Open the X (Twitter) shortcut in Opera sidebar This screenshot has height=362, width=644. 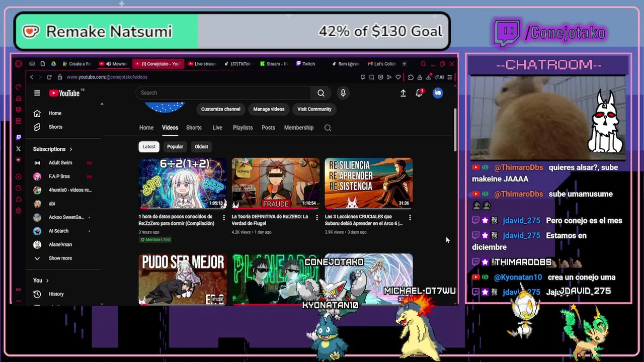click(19, 149)
